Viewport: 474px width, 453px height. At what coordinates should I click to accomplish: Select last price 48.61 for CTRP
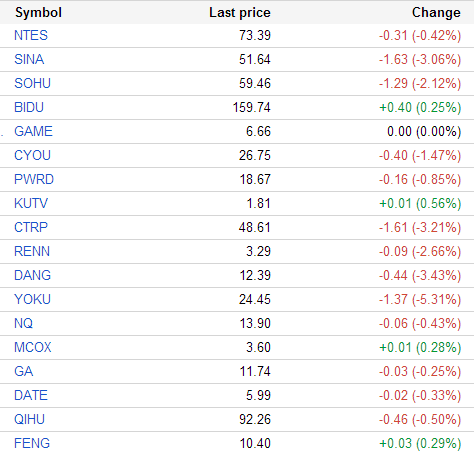coord(255,227)
